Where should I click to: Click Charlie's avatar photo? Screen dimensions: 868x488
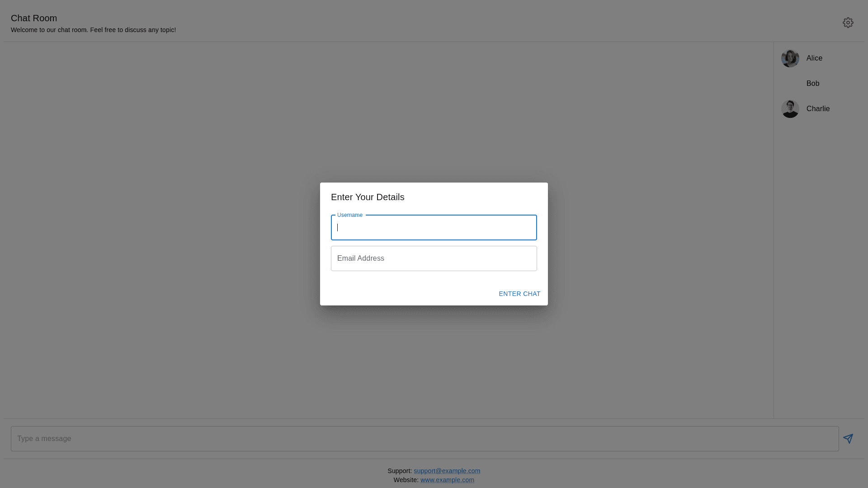790,109
